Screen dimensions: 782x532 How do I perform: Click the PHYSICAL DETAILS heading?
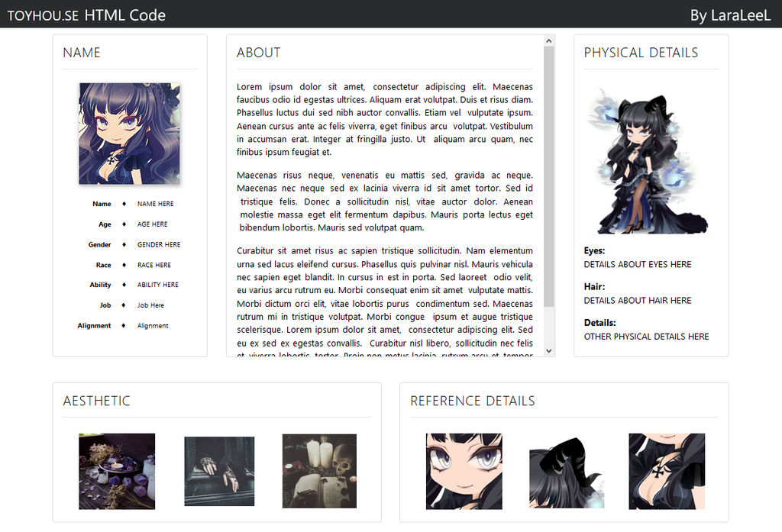(641, 53)
